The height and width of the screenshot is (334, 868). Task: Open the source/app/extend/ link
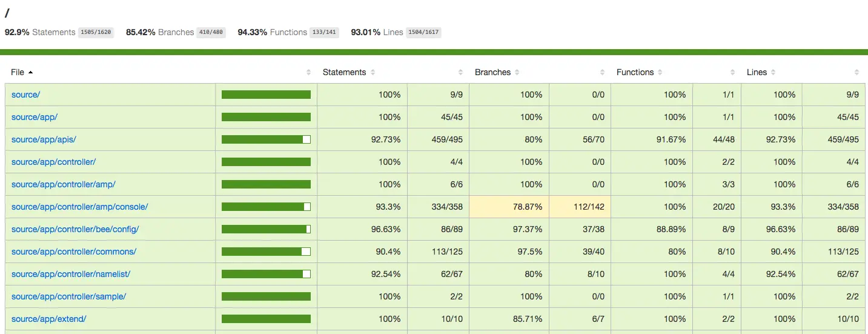[48, 319]
